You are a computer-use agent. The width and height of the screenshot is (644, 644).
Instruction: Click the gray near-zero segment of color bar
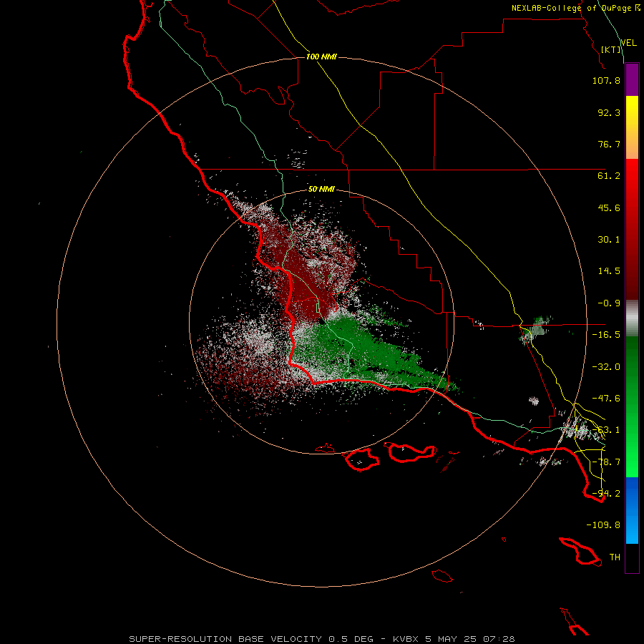coord(632,318)
